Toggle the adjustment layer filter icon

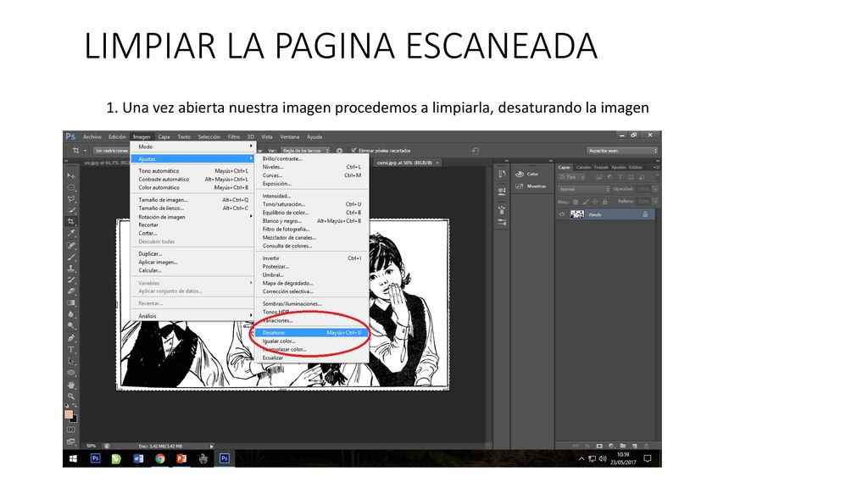click(609, 177)
